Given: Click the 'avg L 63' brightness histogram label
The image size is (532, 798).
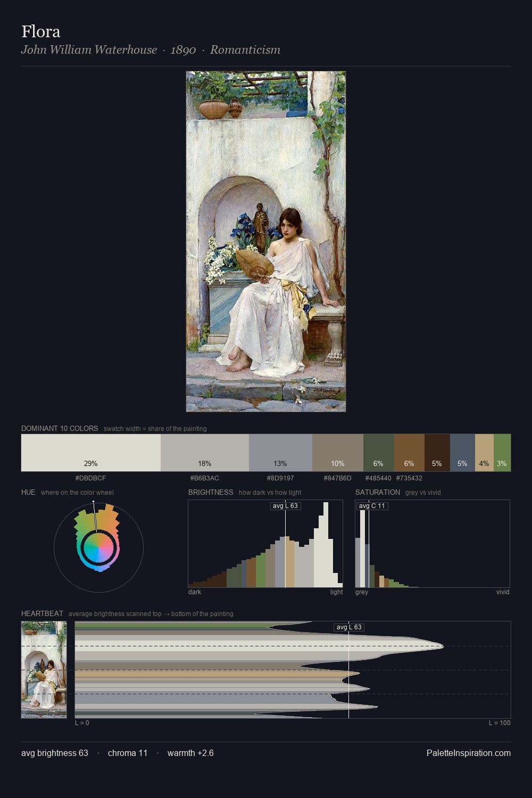Looking at the screenshot, I should (285, 506).
